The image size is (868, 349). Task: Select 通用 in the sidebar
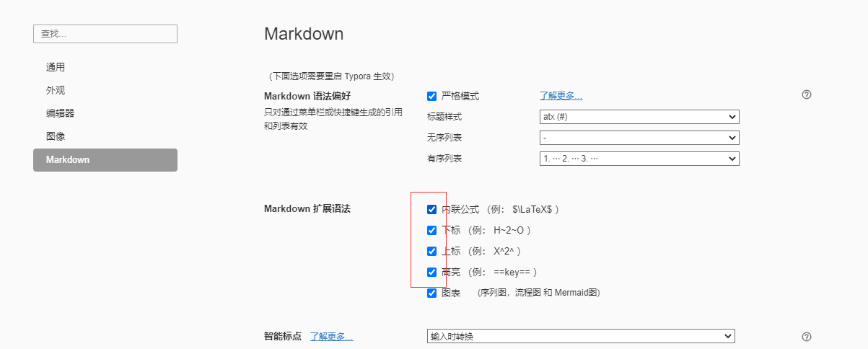coord(105,67)
